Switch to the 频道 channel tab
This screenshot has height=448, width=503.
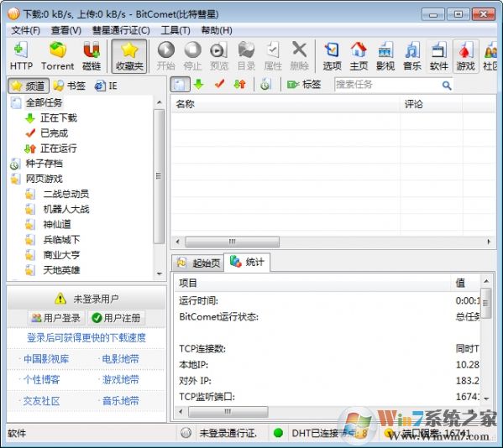click(x=29, y=86)
